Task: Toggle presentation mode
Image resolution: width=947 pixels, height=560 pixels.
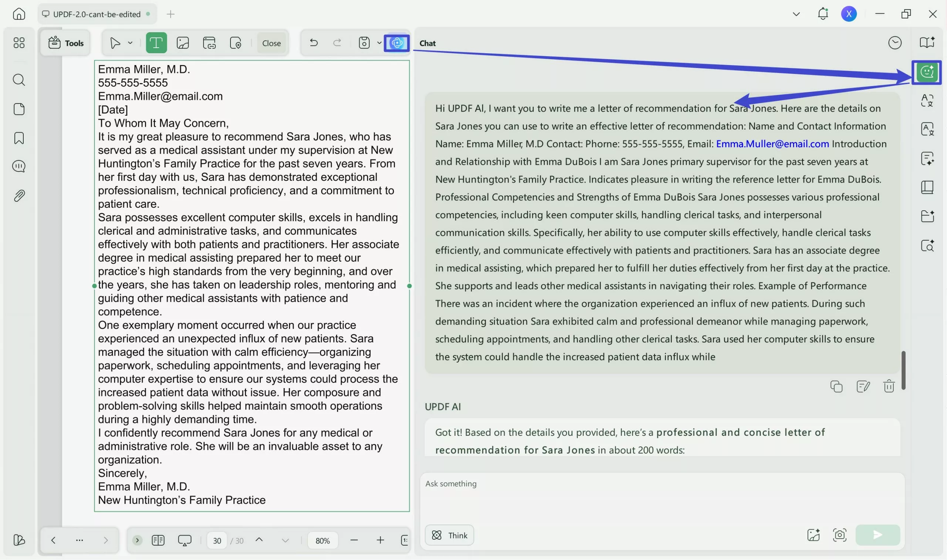Action: (x=184, y=540)
